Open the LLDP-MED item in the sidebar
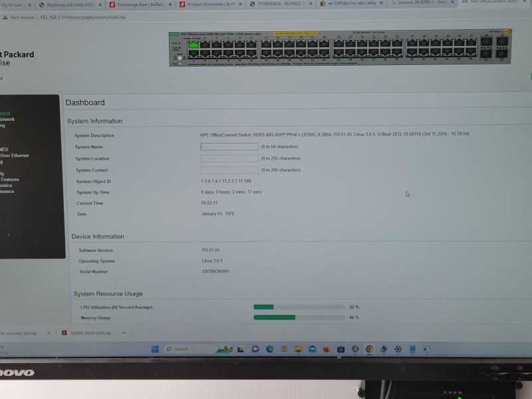 (x=4, y=149)
